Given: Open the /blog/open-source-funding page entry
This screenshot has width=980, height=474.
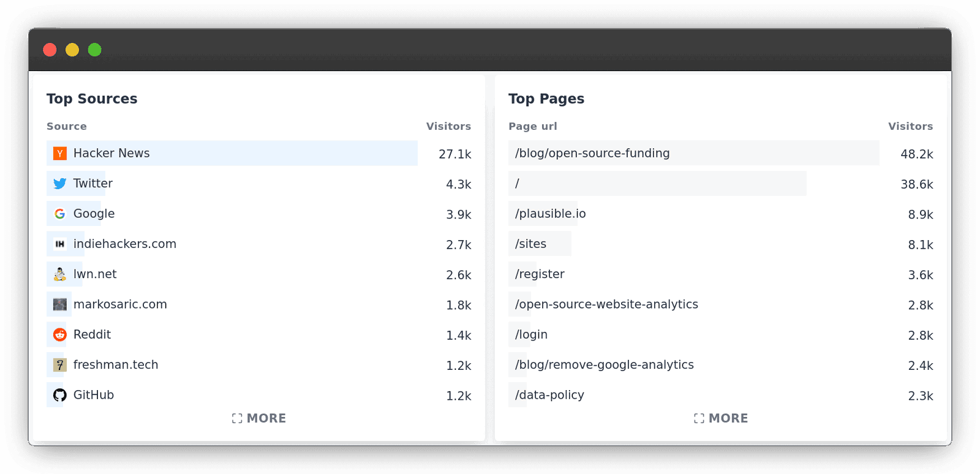Looking at the screenshot, I should (592, 153).
